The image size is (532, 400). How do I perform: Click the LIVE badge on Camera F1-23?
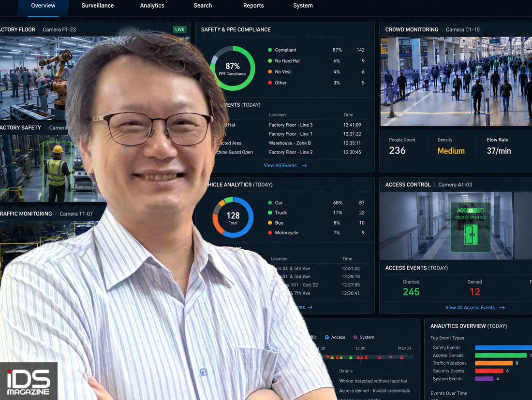(179, 29)
